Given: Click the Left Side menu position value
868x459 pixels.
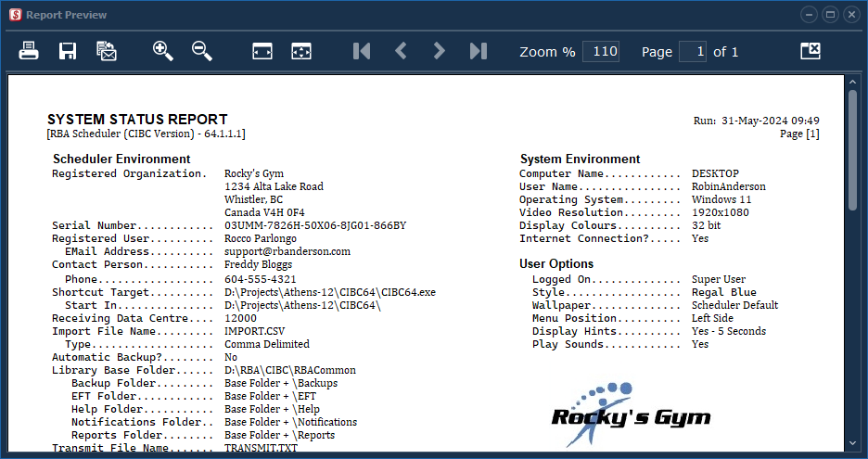Looking at the screenshot, I should (712, 318).
